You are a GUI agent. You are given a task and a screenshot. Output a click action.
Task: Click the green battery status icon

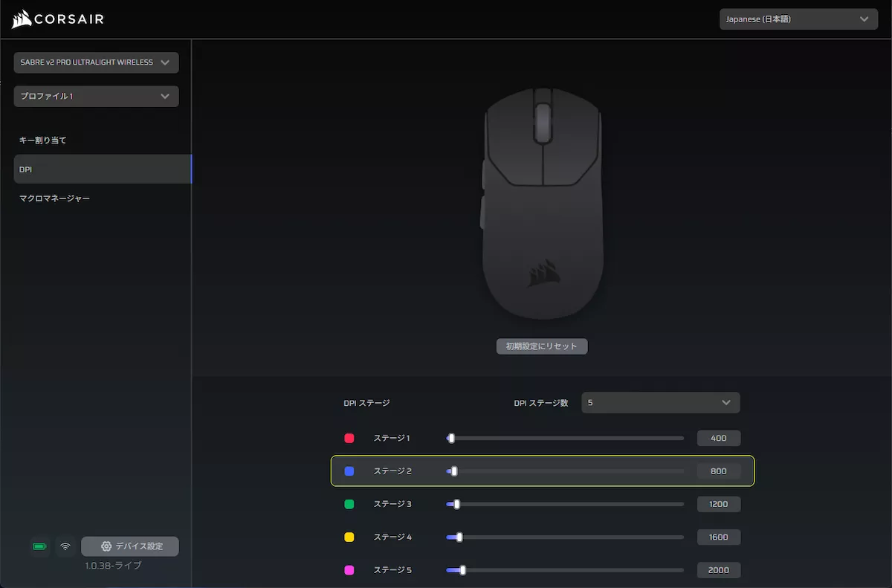tap(39, 547)
